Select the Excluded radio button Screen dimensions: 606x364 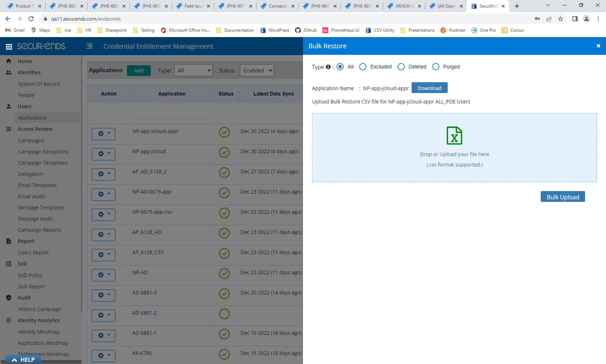coord(363,67)
